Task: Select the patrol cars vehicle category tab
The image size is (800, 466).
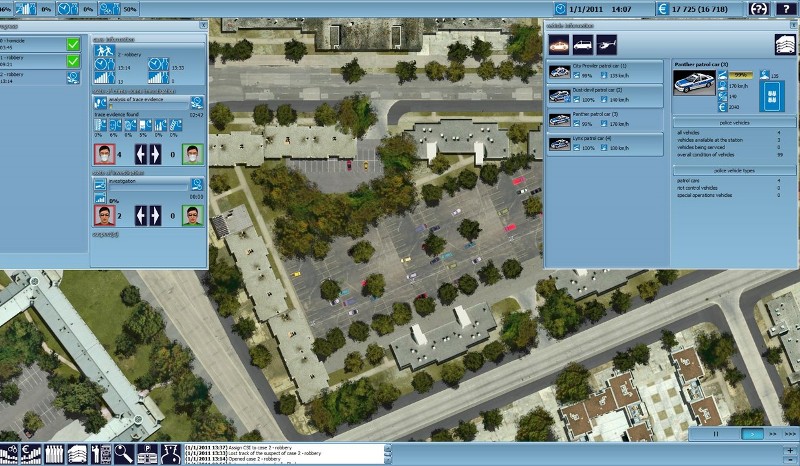Action: [x=559, y=44]
